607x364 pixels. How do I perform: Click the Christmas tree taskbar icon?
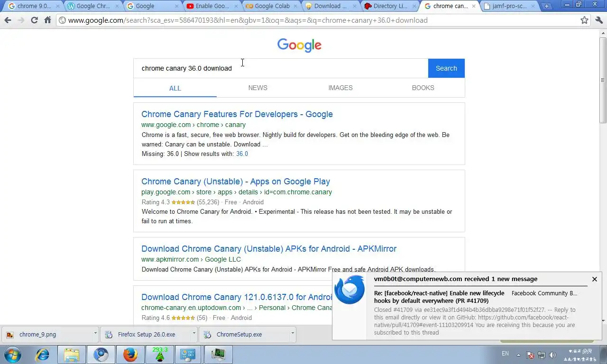pos(160,355)
